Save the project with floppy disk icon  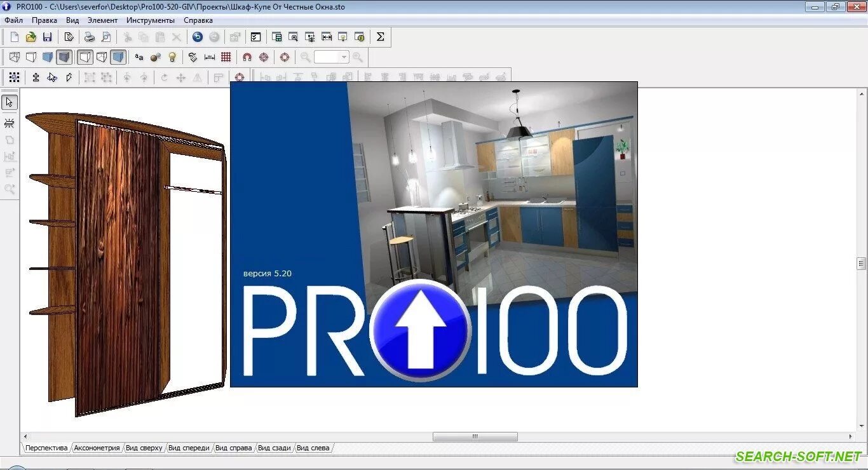tap(47, 37)
